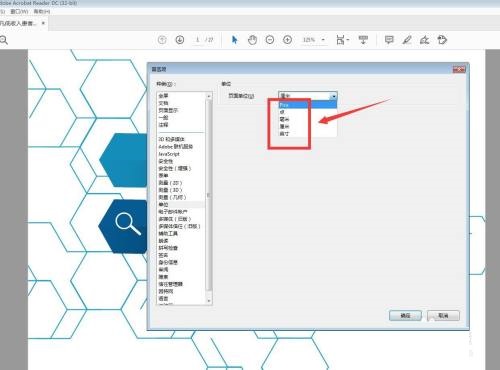Open the 帮助(H) menu
The image size is (500, 370).
(42, 12)
